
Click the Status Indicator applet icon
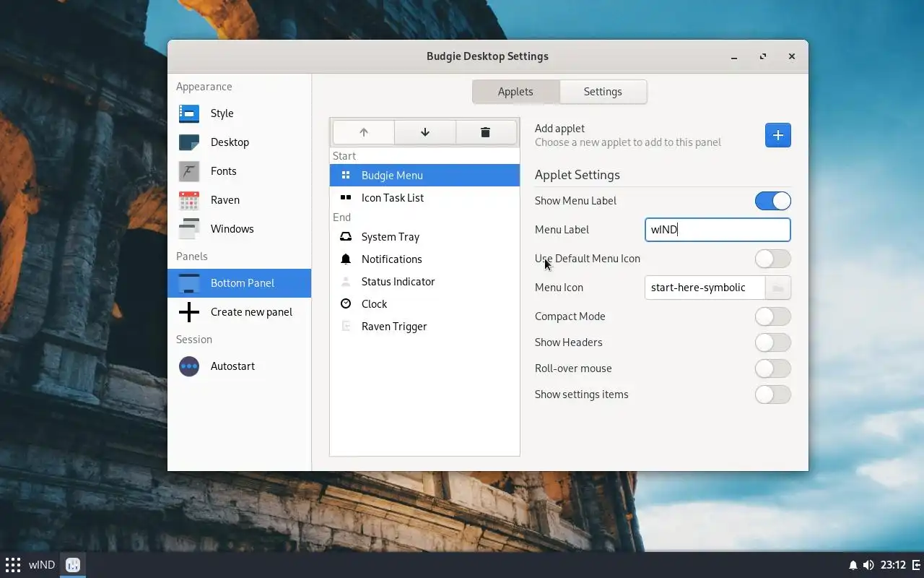point(346,281)
